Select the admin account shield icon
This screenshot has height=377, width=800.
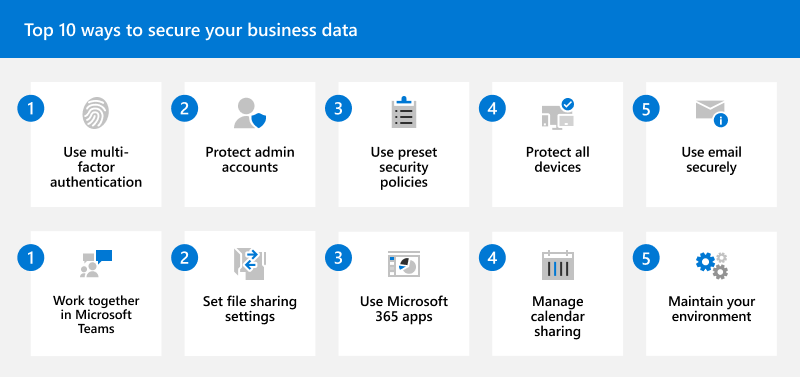click(250, 113)
